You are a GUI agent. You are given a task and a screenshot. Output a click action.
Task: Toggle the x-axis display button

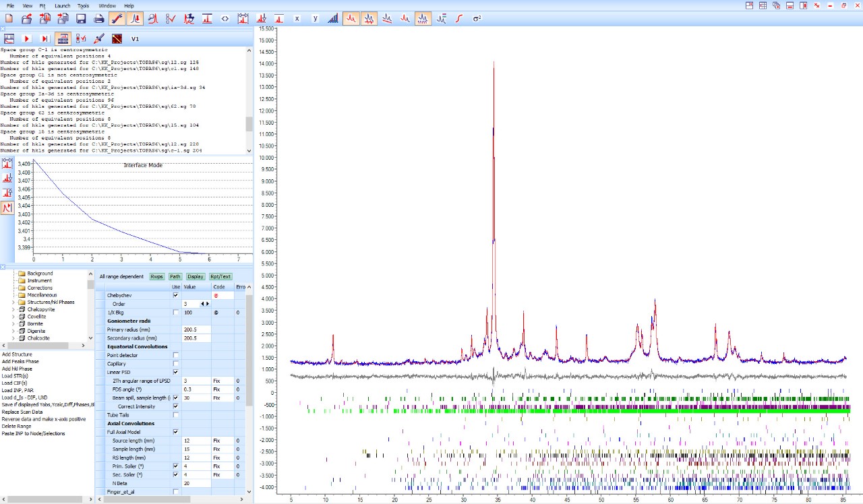(297, 18)
